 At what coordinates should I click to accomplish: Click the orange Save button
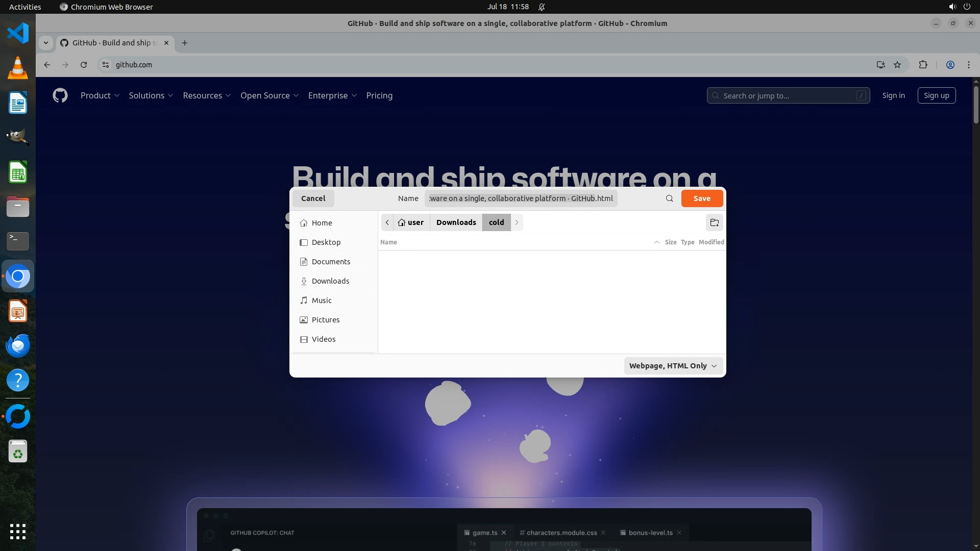(x=701, y=198)
